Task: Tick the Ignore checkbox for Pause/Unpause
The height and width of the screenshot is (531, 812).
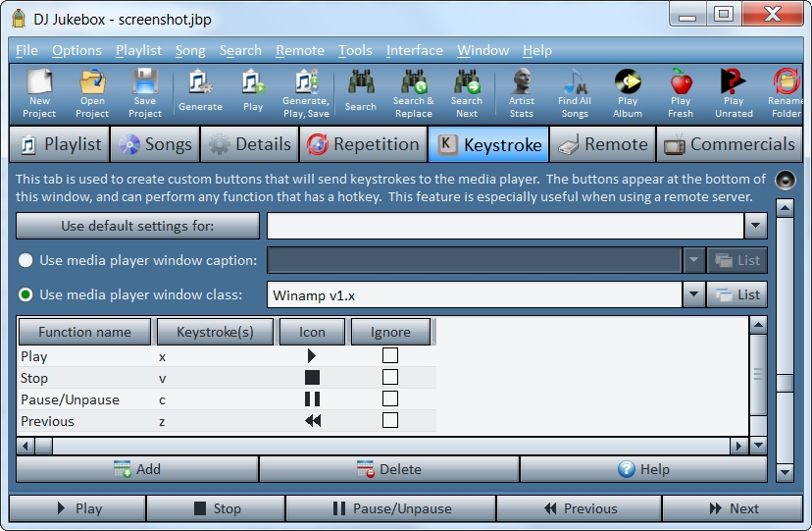Action: (390, 398)
